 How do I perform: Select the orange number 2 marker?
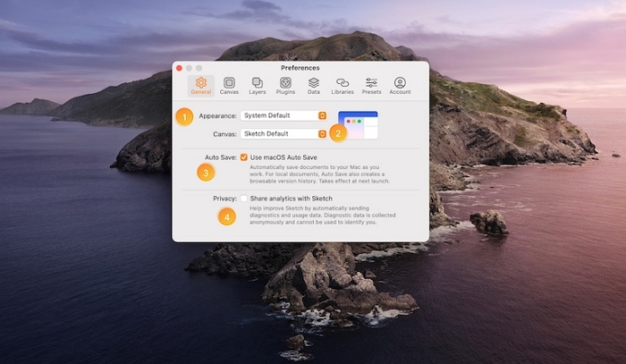point(337,134)
